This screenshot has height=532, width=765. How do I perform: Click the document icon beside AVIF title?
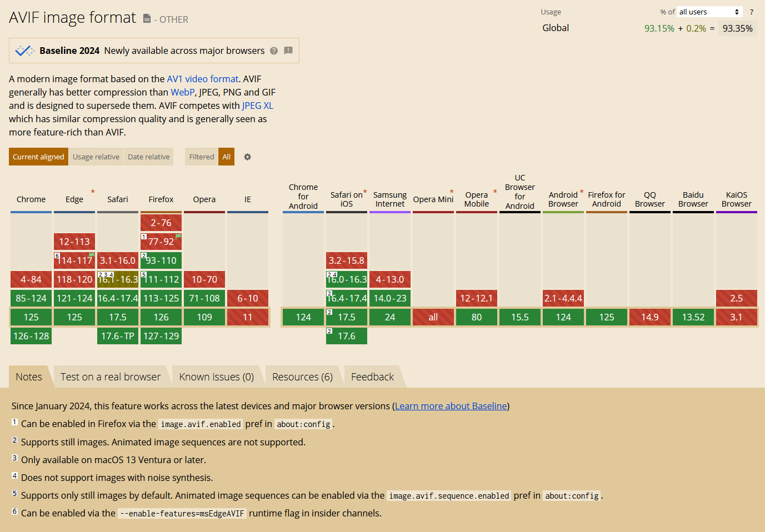[x=147, y=19]
